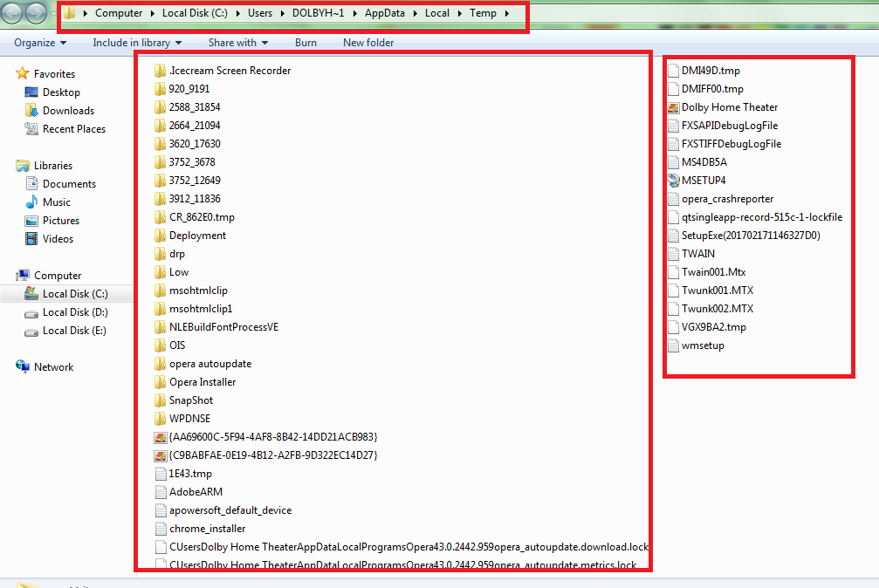Open the Share with dropdown
Screen dimensions: 879x588
[x=237, y=43]
